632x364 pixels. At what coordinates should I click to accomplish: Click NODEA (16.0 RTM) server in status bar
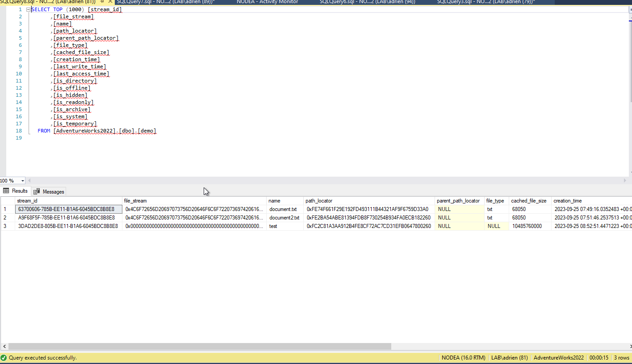[x=463, y=358]
